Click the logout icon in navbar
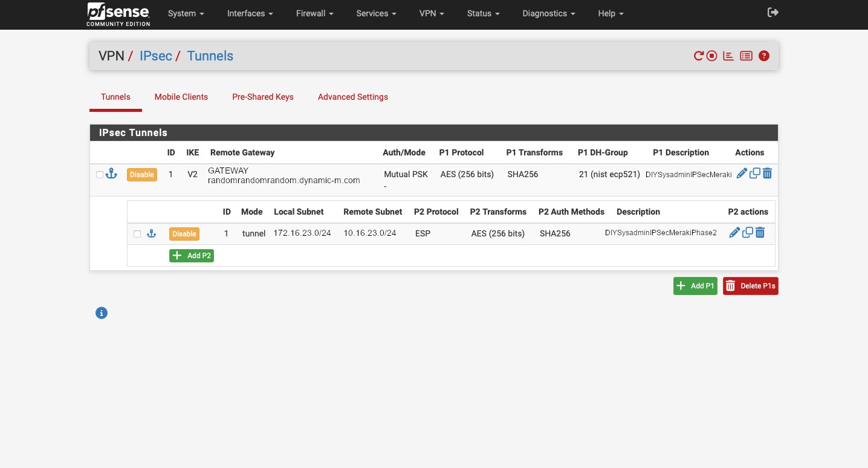 click(772, 13)
